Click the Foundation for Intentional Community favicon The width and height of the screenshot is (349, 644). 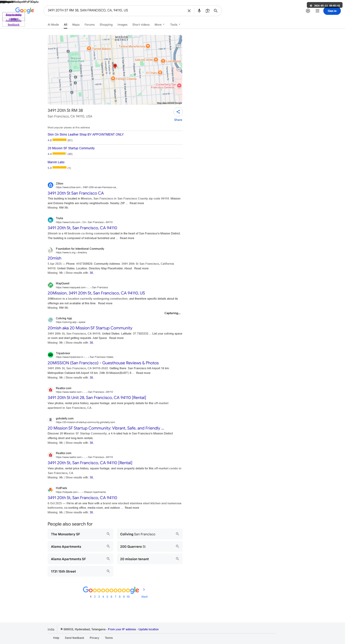click(50, 250)
